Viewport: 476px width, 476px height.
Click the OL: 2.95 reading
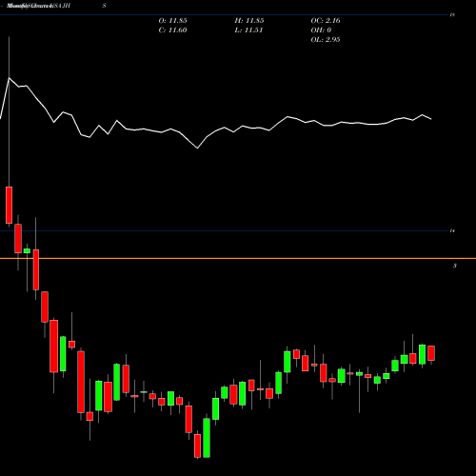(x=326, y=40)
